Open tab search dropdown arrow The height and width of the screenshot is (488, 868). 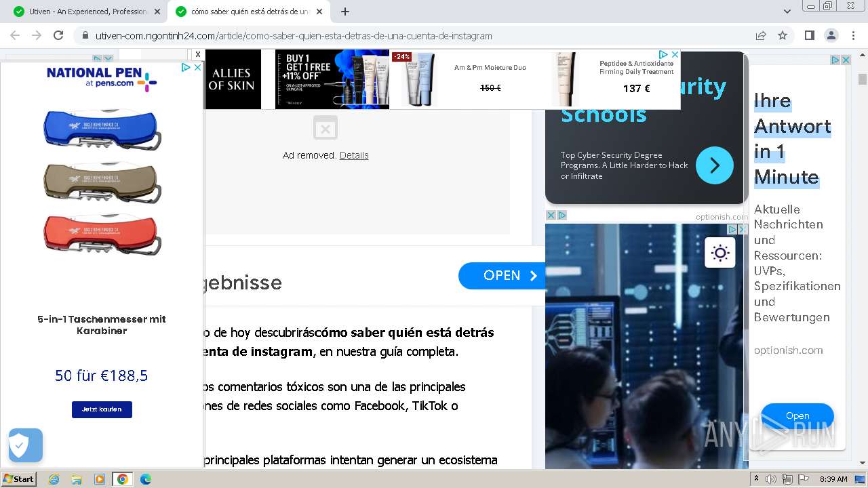click(787, 12)
